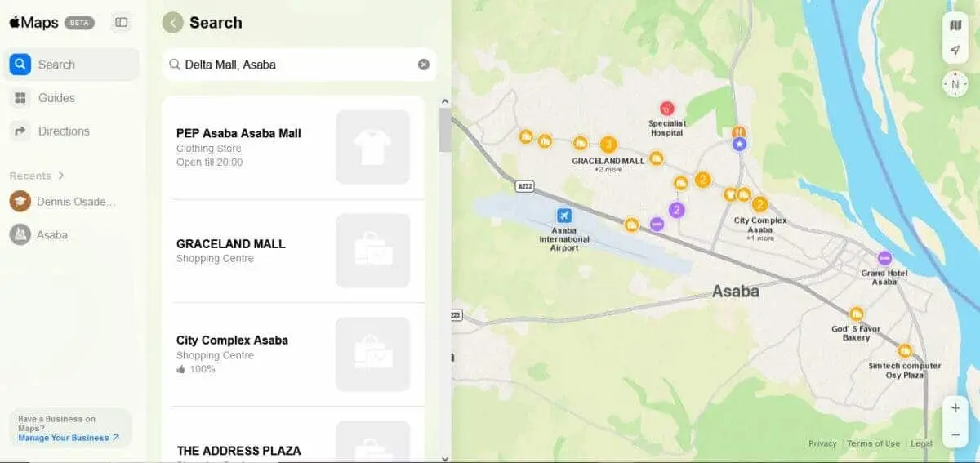Click the current location arrow button

(955, 51)
